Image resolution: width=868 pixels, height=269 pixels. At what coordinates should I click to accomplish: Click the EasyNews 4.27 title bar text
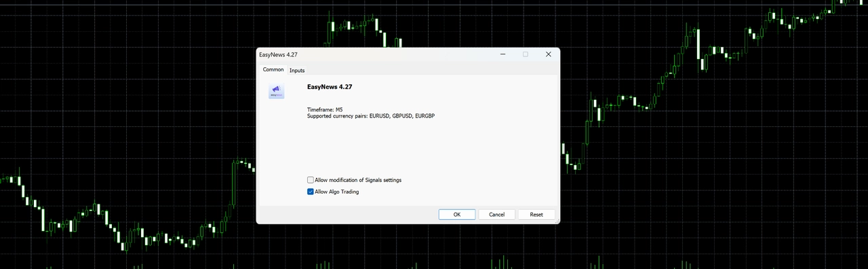pos(279,54)
